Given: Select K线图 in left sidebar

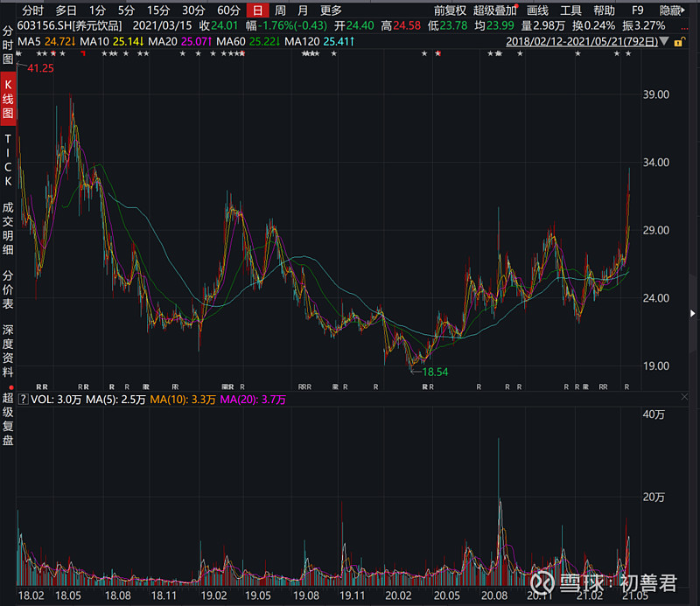Looking at the screenshot, I should [8, 99].
